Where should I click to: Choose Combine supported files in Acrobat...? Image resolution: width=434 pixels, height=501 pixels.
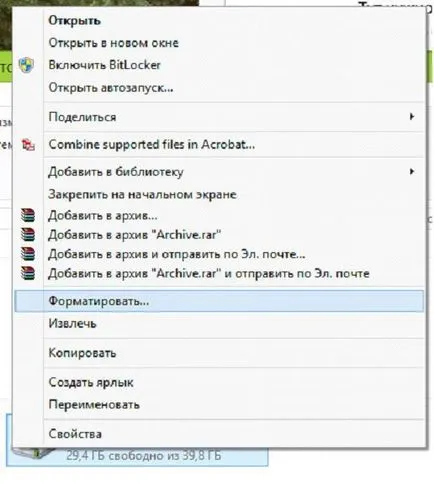point(219,145)
